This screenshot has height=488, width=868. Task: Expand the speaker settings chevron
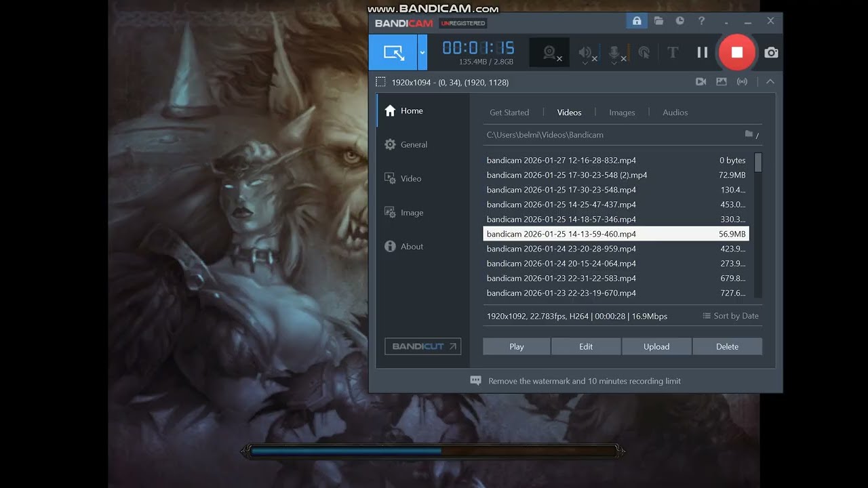click(x=585, y=63)
